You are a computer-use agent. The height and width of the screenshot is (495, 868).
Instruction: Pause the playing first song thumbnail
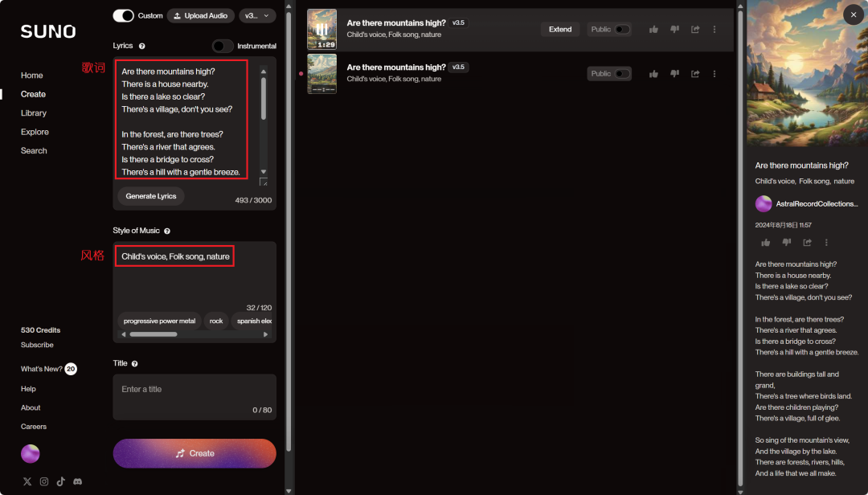pyautogui.click(x=322, y=30)
